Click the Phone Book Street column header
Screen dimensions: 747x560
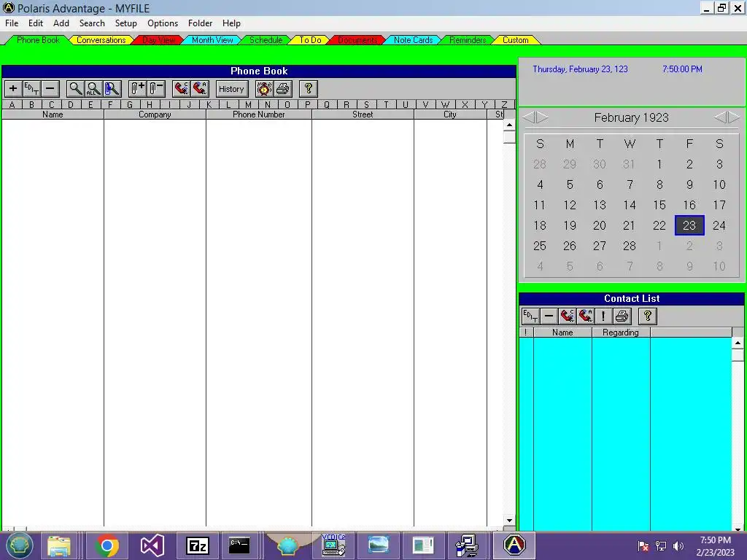[x=363, y=114]
